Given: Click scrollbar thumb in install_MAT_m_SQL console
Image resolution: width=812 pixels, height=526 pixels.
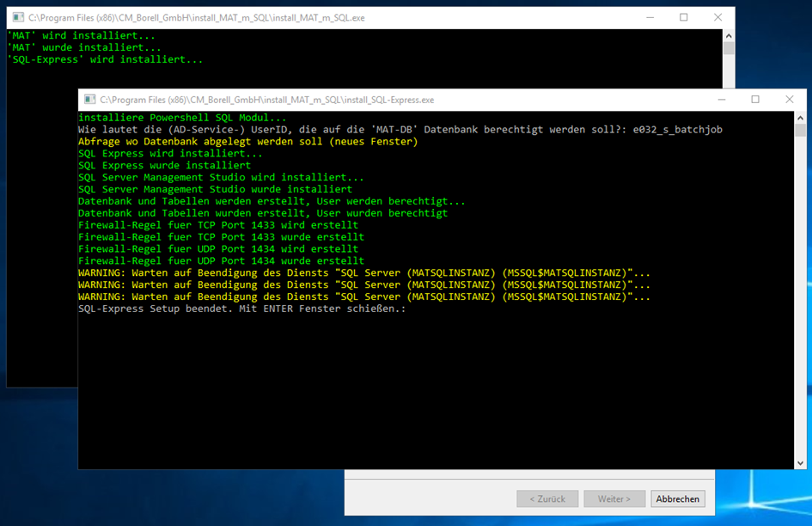Looking at the screenshot, I should [729, 48].
